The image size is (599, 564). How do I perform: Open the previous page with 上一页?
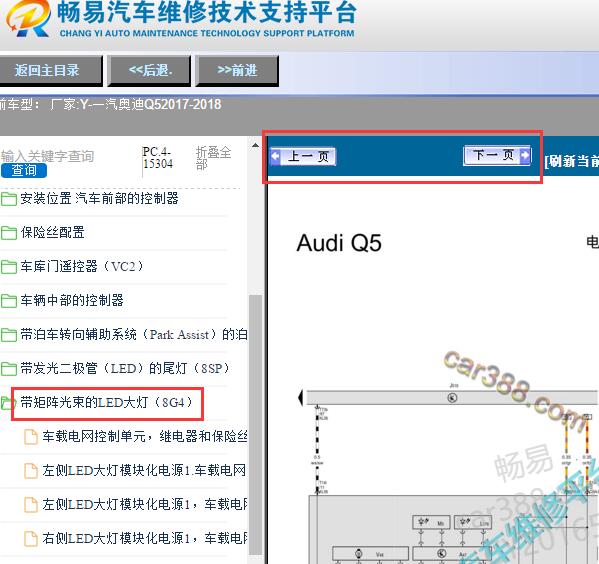[303, 156]
